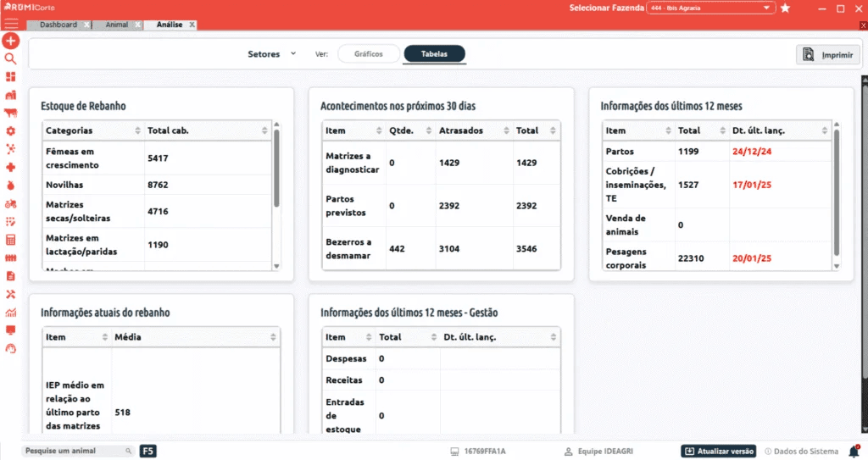Close the Análise tab

pyautogui.click(x=192, y=25)
